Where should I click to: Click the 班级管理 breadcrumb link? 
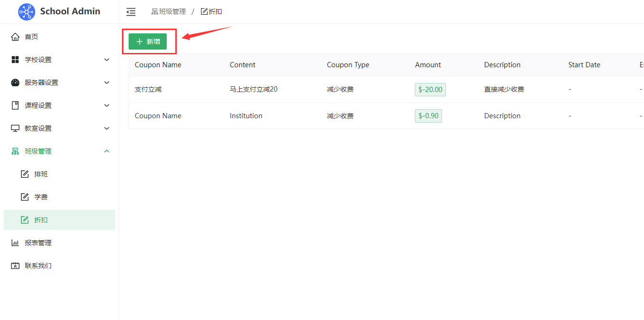coord(169,11)
